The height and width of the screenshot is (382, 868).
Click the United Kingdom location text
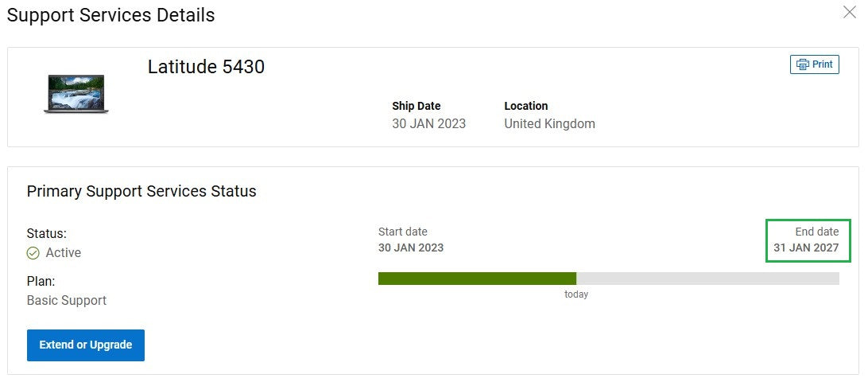(550, 123)
